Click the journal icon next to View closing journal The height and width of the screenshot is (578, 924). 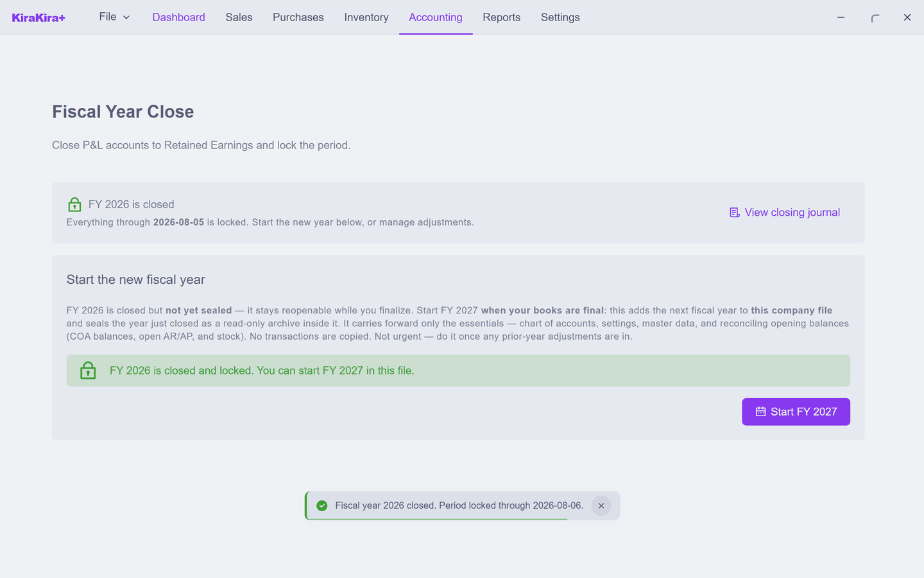(735, 213)
